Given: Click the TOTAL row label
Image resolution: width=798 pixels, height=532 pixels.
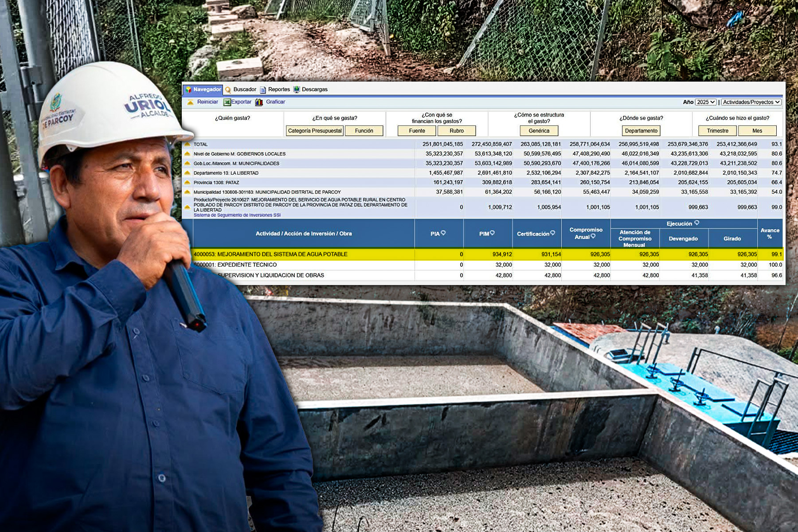Looking at the screenshot, I should tap(200, 145).
